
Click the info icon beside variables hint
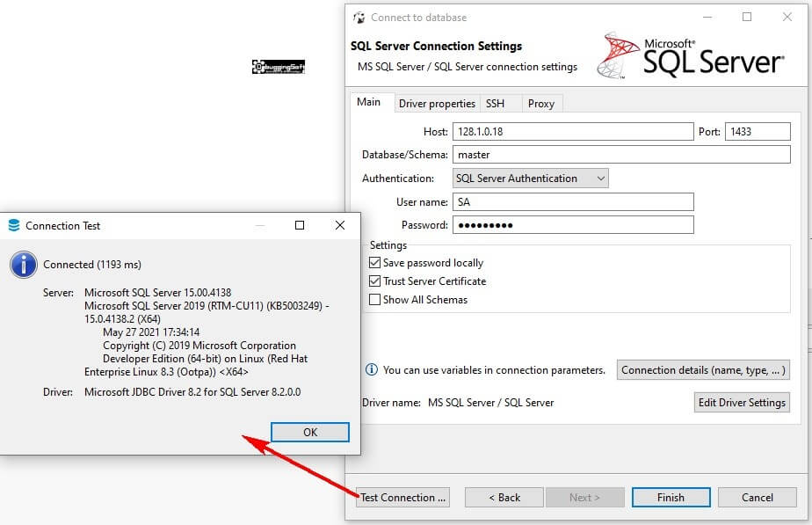(x=372, y=370)
